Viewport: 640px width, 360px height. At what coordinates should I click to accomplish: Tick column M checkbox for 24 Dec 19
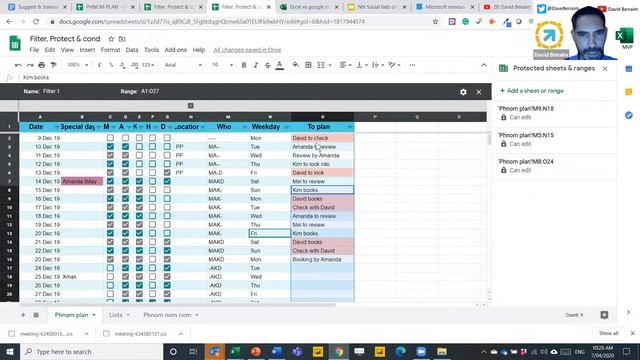pyautogui.click(x=110, y=268)
